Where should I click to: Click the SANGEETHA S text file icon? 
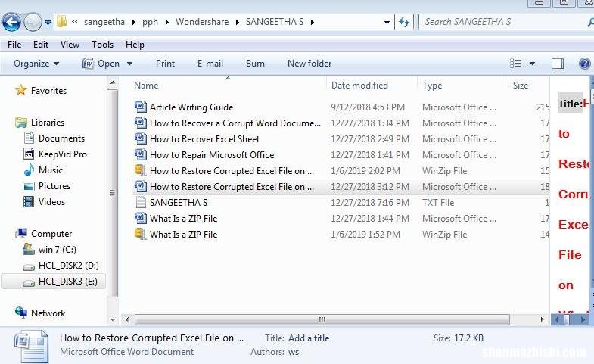pos(141,203)
